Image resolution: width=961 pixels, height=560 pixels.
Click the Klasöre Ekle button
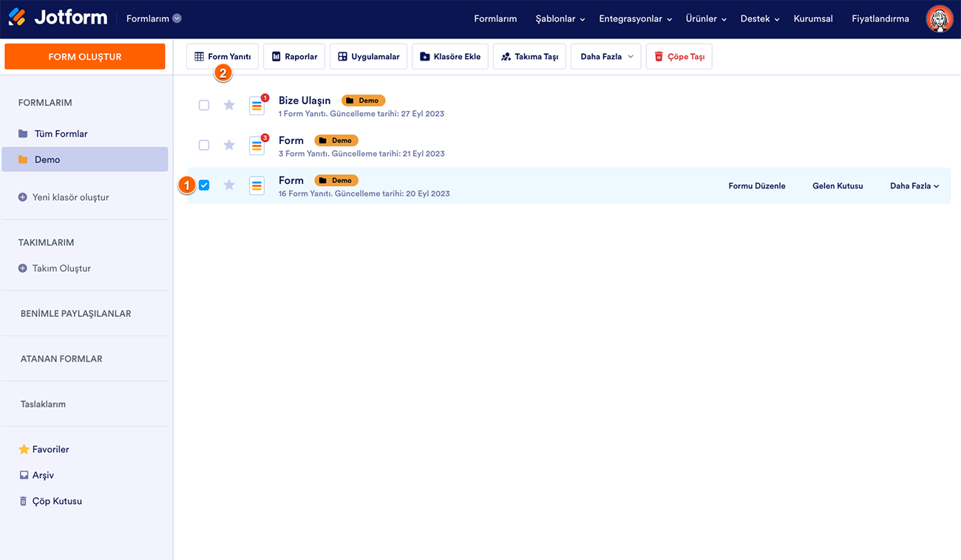click(x=450, y=57)
